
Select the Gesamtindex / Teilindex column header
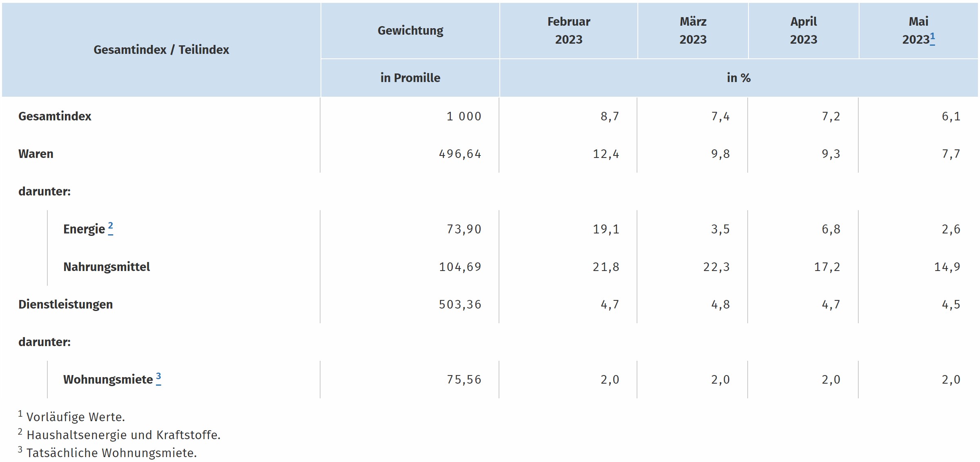tap(161, 49)
